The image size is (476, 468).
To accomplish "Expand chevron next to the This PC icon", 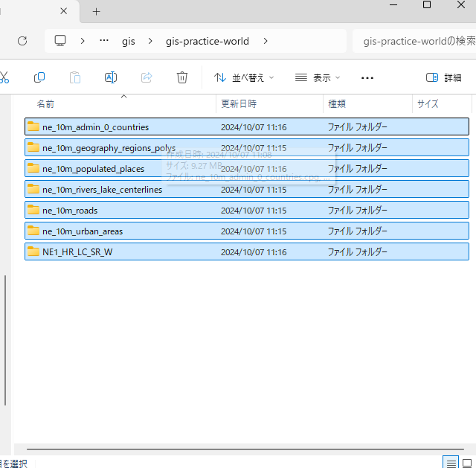I will 83,41.
